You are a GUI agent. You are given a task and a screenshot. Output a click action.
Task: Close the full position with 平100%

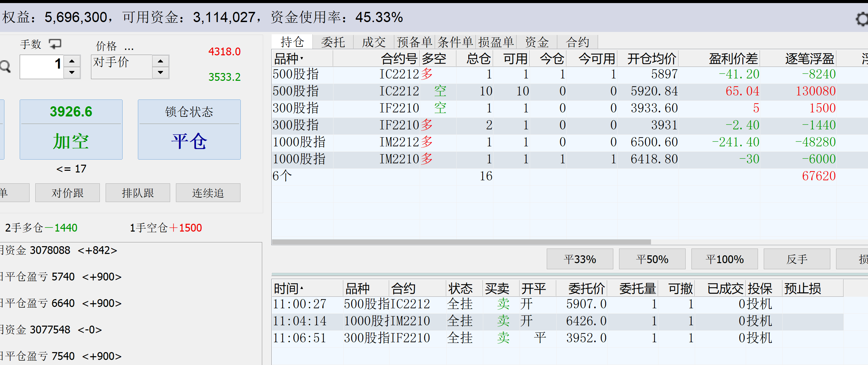point(725,259)
